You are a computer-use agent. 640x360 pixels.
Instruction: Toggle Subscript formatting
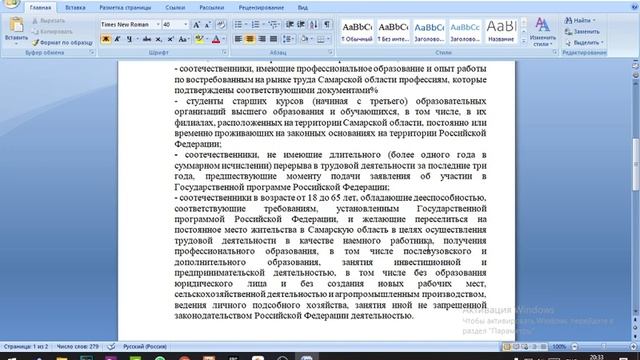[159, 39]
